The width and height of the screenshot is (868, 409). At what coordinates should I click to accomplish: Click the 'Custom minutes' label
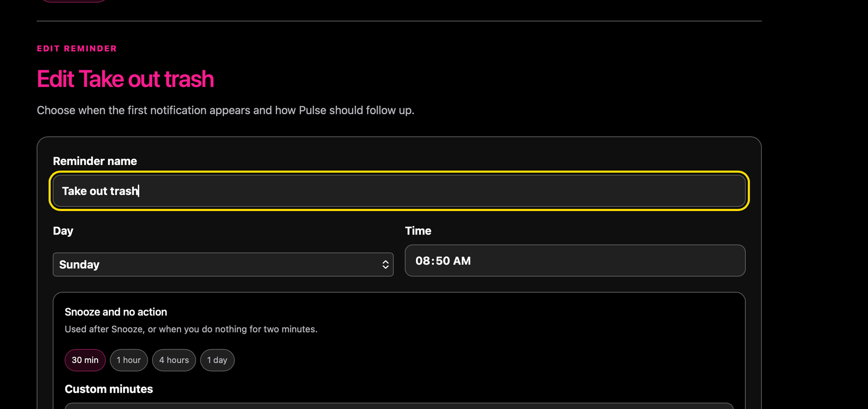109,389
